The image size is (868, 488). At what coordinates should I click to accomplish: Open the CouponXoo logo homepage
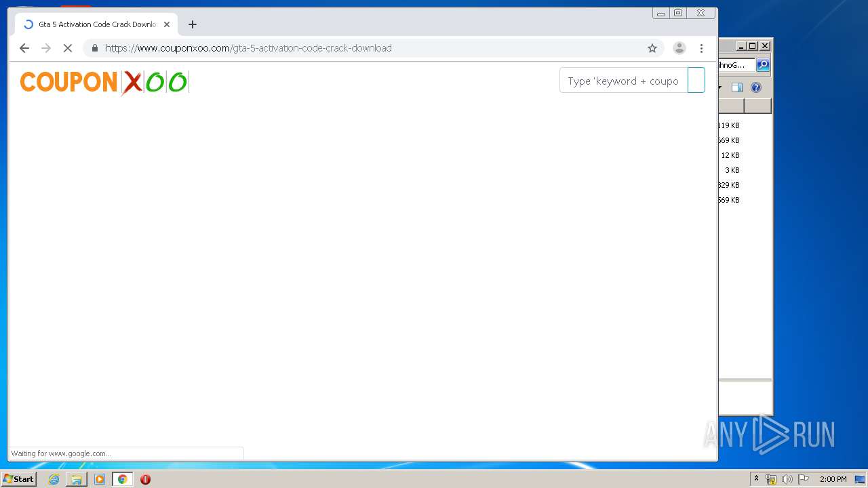point(104,82)
